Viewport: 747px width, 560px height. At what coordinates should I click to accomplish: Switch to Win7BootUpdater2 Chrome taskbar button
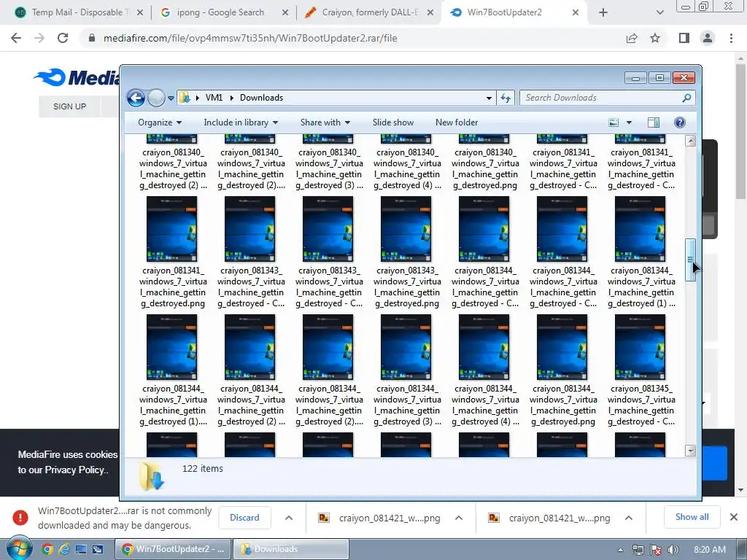(x=173, y=549)
